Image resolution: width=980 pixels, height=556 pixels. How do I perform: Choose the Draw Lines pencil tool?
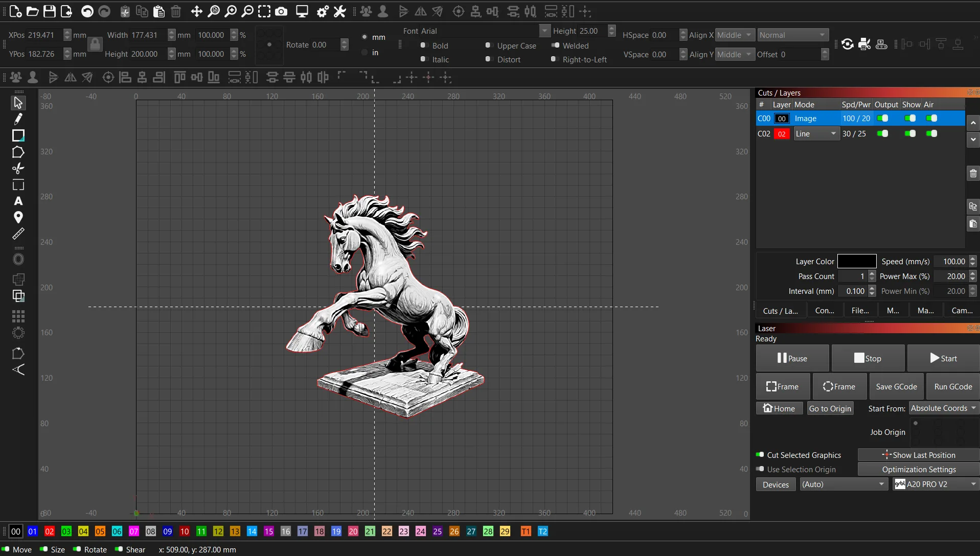click(18, 119)
